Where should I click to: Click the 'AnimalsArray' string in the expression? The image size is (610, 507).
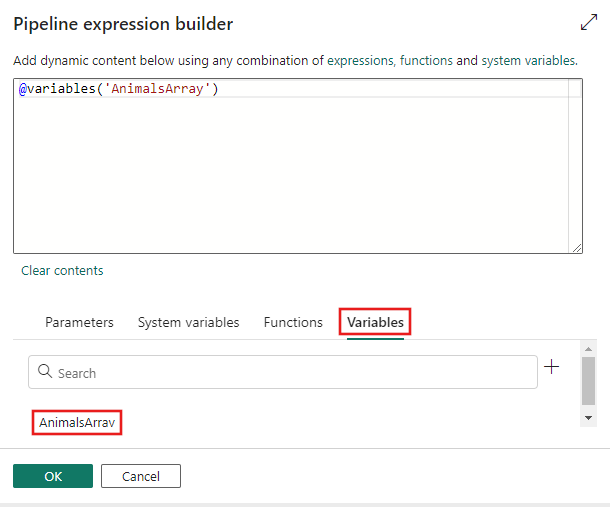(x=158, y=89)
